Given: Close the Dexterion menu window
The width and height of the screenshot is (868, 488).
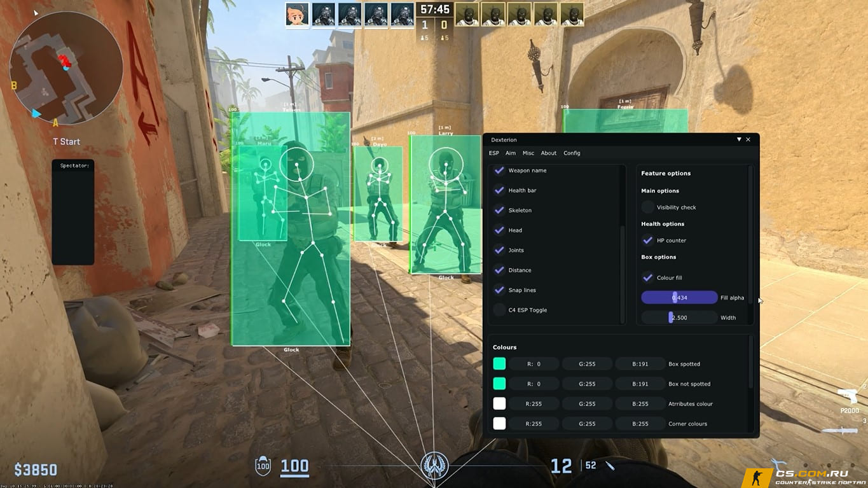Looking at the screenshot, I should pyautogui.click(x=748, y=139).
